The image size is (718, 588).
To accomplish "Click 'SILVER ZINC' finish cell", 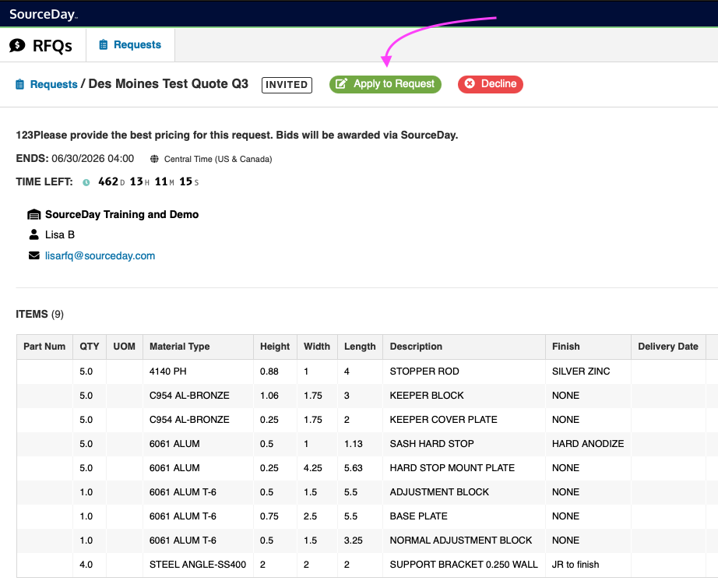I will point(588,371).
